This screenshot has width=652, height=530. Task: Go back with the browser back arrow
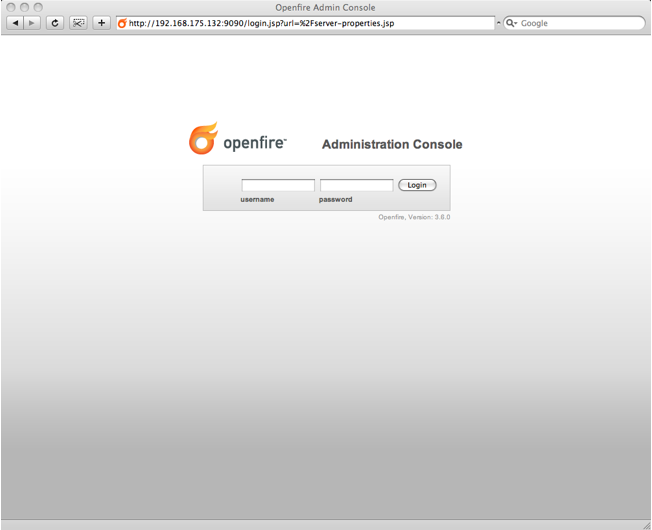15,23
